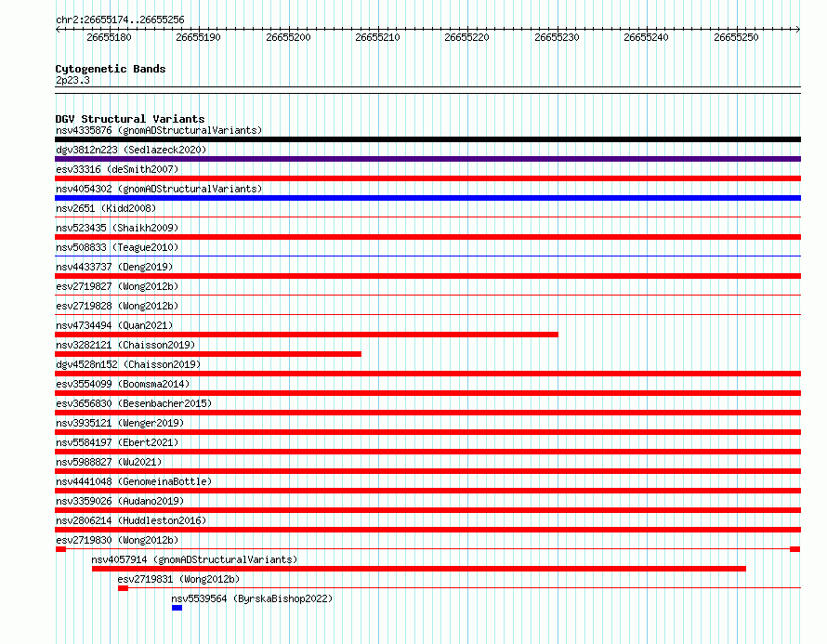This screenshot has width=827, height=644.
Task: Open nsv5539564 (ByrskaBishop2022) label
Action: [x=252, y=598]
